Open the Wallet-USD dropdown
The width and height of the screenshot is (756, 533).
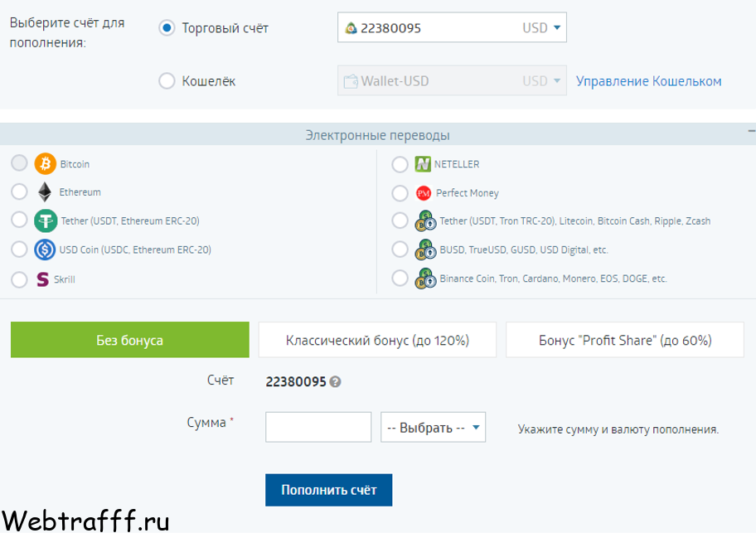[x=452, y=80]
